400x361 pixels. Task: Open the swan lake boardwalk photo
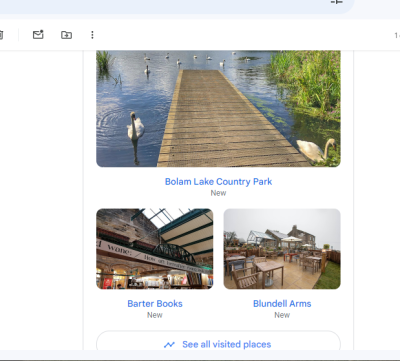[218, 109]
